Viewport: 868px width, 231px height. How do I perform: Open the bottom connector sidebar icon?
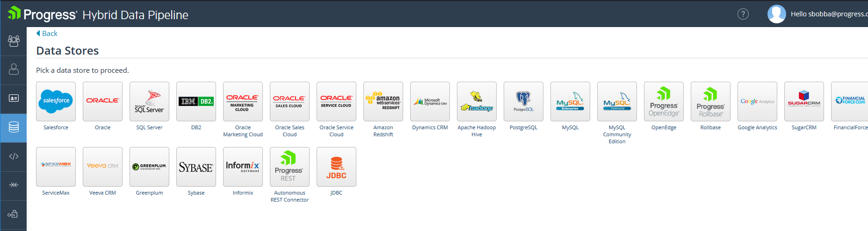13,214
